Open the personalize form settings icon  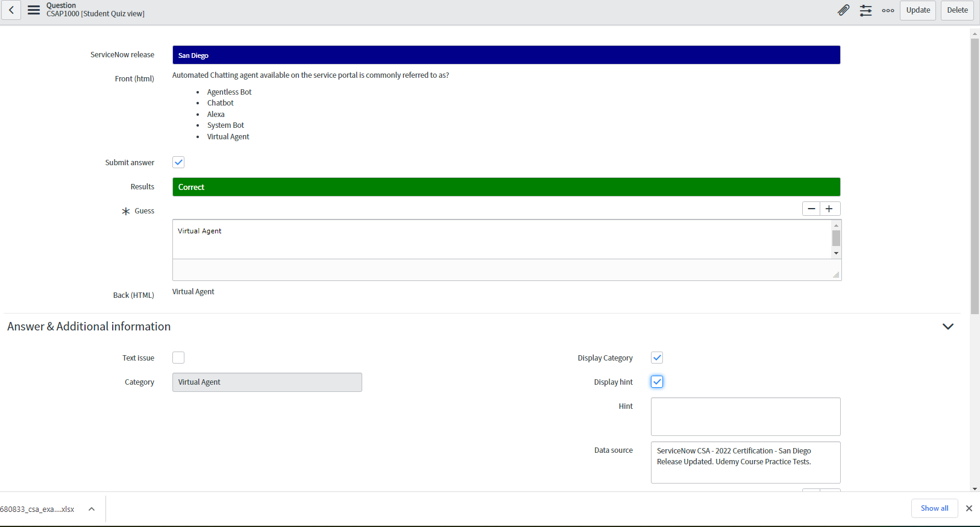coord(865,10)
